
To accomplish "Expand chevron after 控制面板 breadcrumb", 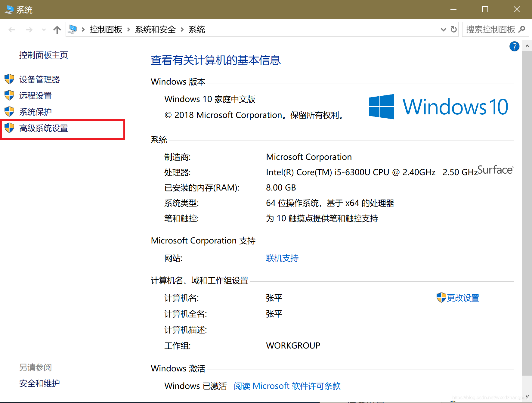I will (128, 29).
